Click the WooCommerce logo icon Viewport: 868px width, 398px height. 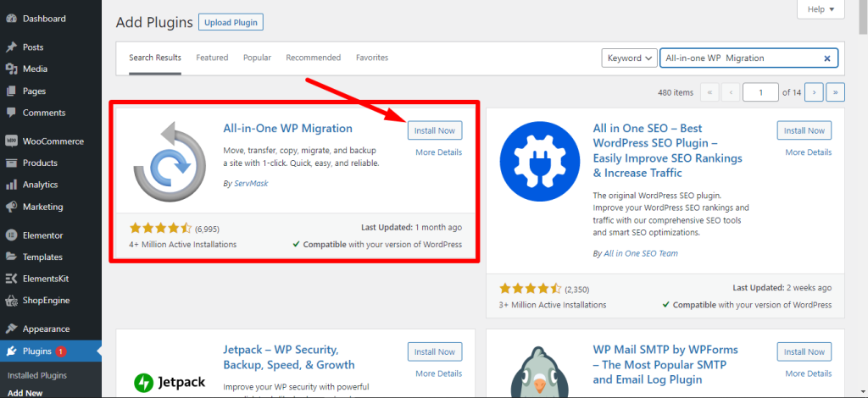point(11,141)
